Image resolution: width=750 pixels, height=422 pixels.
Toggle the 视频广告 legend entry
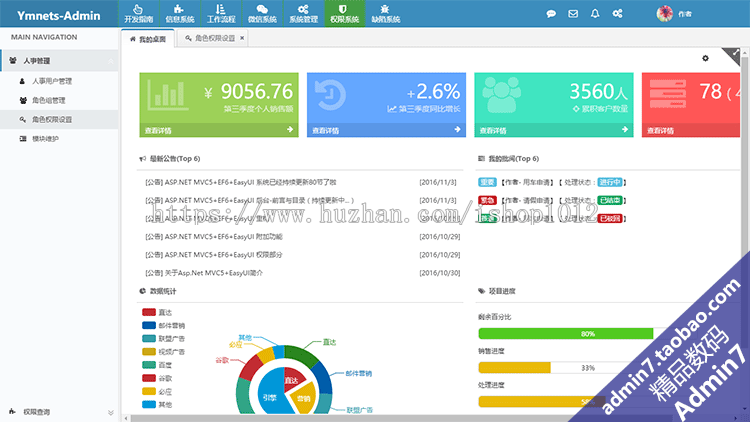click(x=164, y=352)
